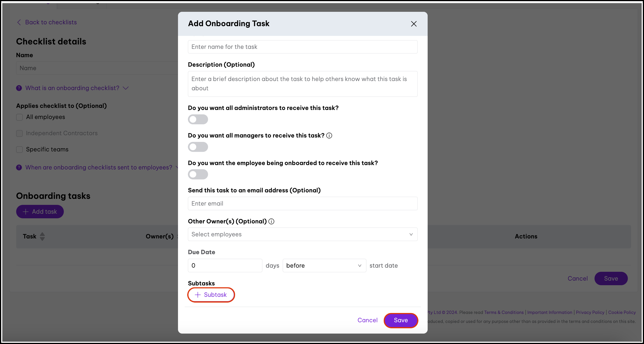644x344 pixels.
Task: Close the Add Onboarding Task dialog
Action: [x=414, y=24]
